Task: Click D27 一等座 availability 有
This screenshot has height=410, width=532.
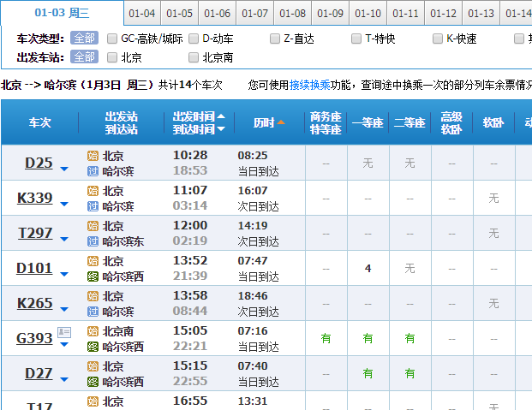Action: coord(368,374)
